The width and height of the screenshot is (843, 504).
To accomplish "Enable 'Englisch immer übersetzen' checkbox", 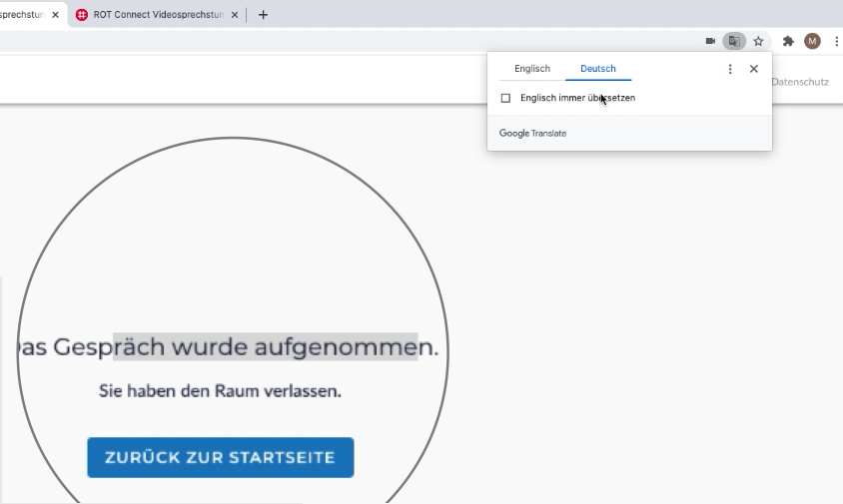I will 505,98.
